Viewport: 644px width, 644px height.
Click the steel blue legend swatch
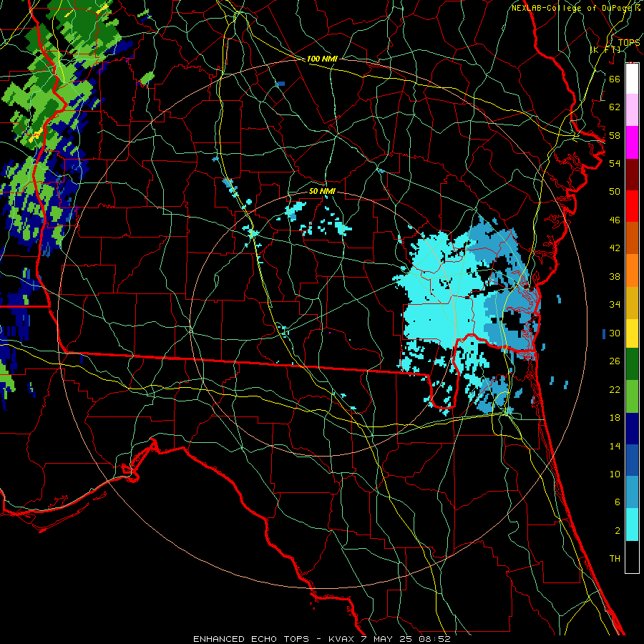632,492
